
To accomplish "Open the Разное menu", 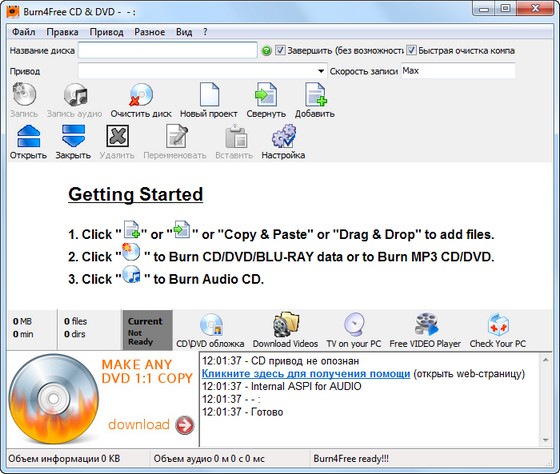I will tap(150, 32).
